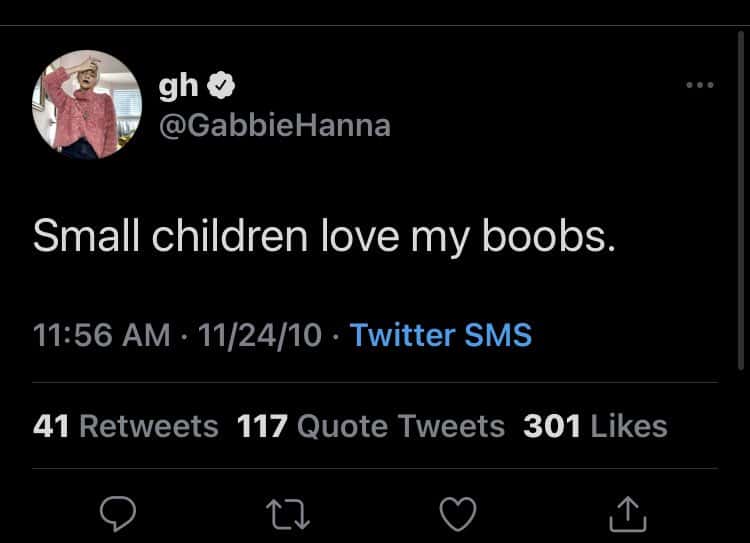Image resolution: width=750 pixels, height=543 pixels.
Task: Click the 11:56 AM timestamp
Action: pos(101,335)
